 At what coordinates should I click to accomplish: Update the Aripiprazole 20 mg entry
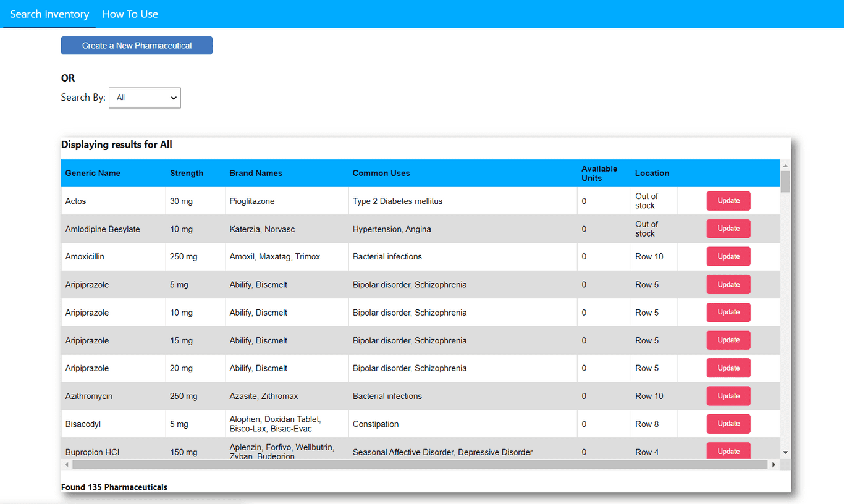[x=728, y=367]
